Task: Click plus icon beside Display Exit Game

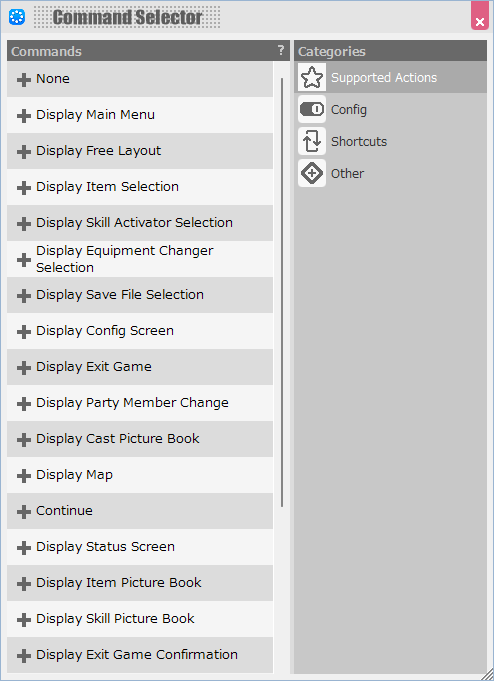Action: (x=24, y=368)
